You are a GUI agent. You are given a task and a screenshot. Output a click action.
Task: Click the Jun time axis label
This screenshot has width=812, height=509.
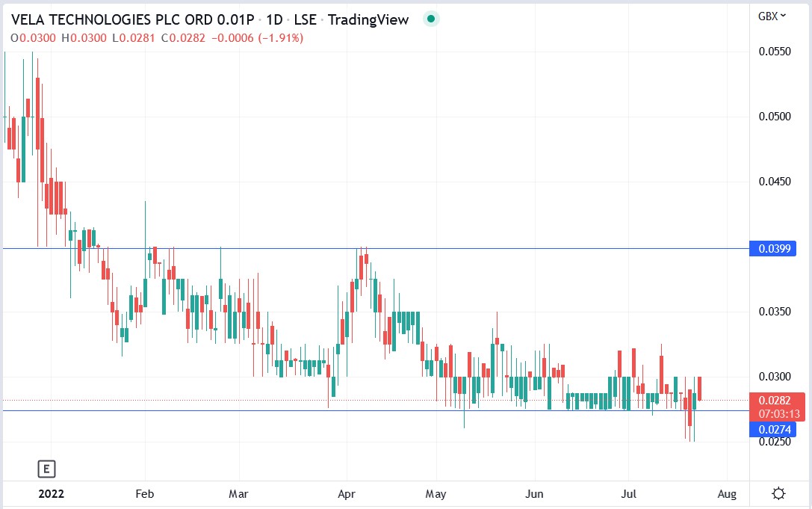(534, 494)
